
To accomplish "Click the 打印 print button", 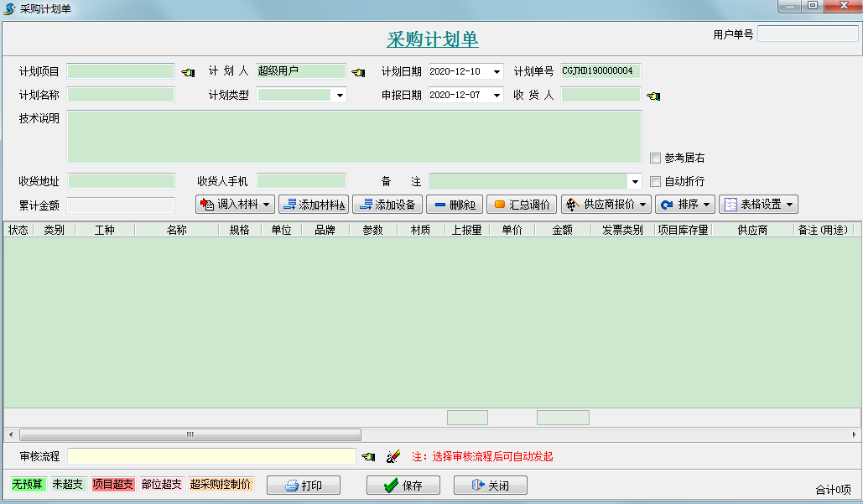I will click(x=304, y=485).
